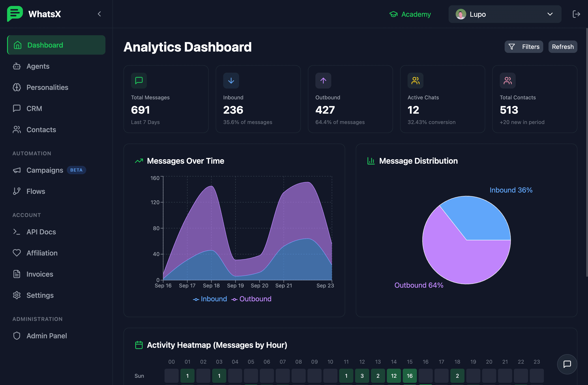Click the logout icon in top bar
The width and height of the screenshot is (588, 385).
point(576,14)
